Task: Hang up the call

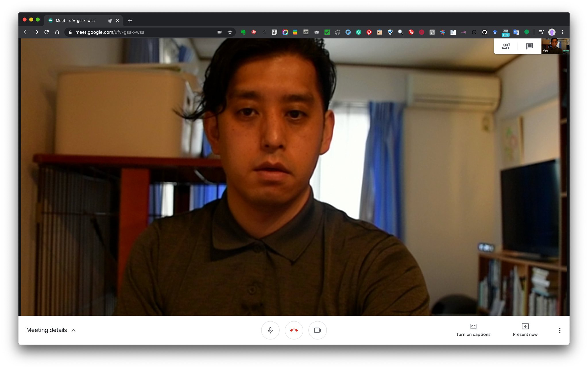Action: click(x=294, y=330)
